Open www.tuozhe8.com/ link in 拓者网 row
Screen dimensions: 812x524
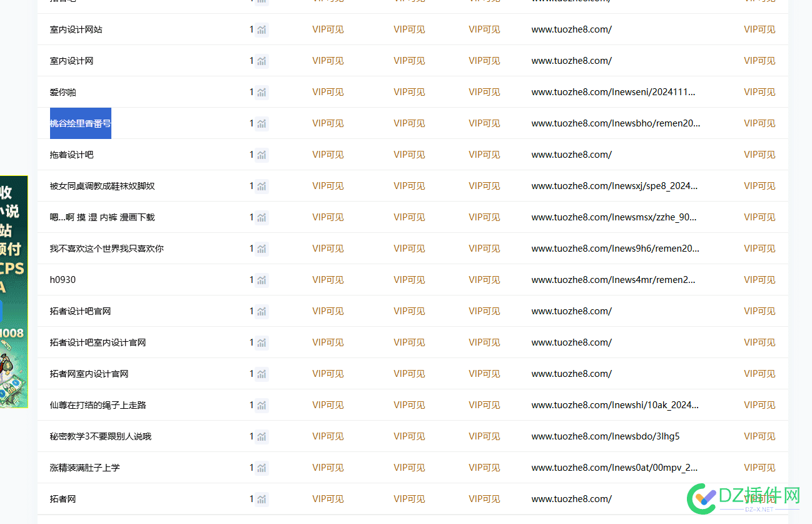(x=571, y=499)
